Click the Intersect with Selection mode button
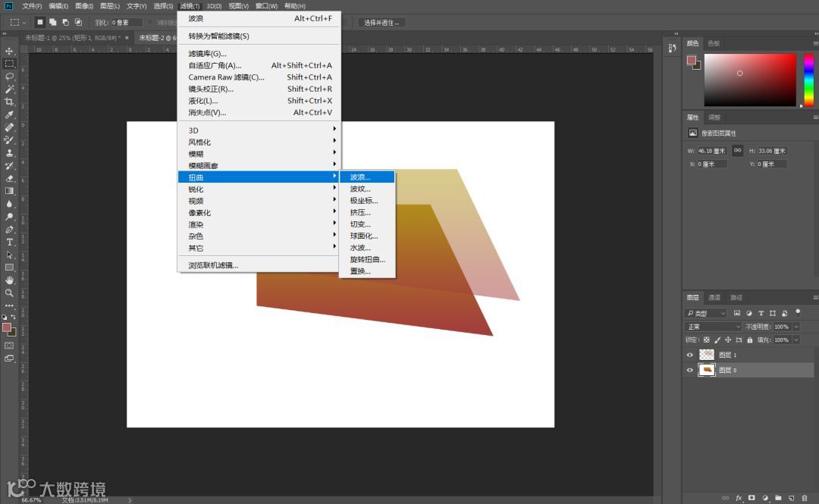This screenshot has width=819, height=504. [x=78, y=23]
